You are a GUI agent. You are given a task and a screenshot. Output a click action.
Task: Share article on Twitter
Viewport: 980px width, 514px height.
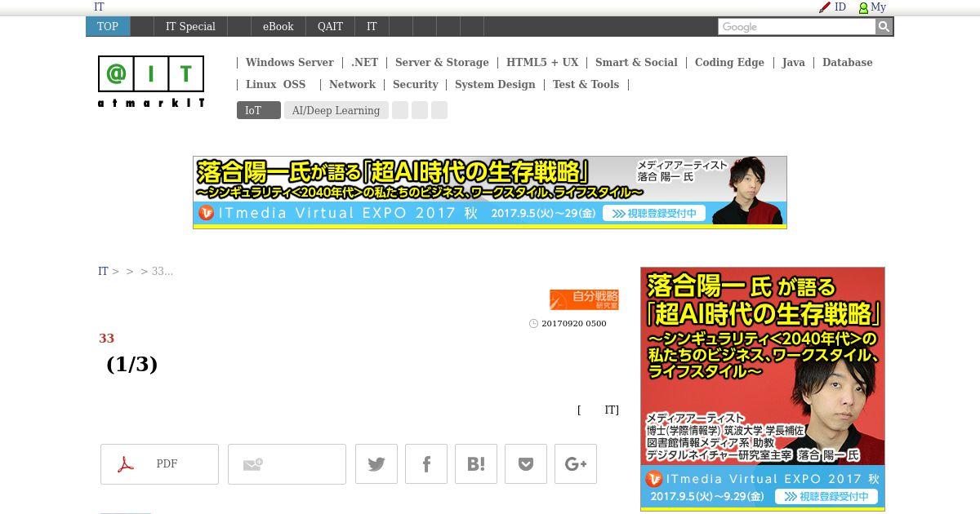376,464
